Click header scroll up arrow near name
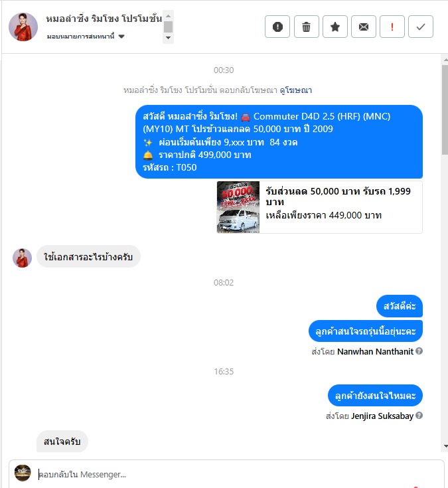Image resolution: width=448 pixels, height=488 pixels. click(168, 16)
